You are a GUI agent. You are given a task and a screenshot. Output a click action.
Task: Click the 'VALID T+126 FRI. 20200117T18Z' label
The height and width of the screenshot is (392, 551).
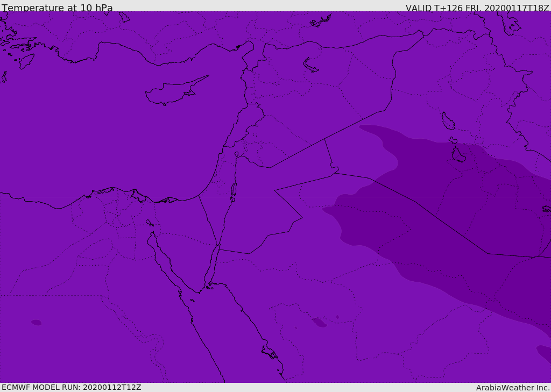pos(477,8)
